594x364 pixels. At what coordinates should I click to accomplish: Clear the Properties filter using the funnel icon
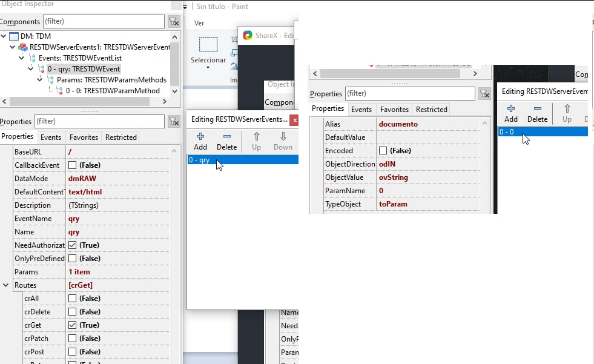(x=174, y=121)
